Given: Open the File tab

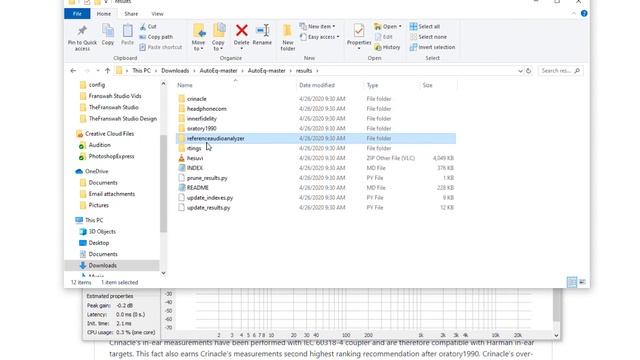Looking at the screenshot, I should [77, 13].
